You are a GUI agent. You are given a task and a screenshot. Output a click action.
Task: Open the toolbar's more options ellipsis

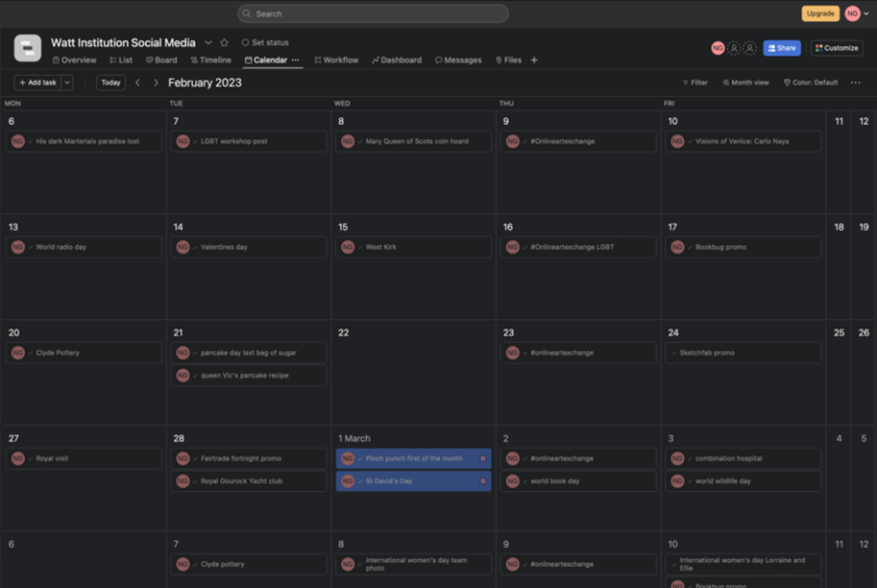(855, 83)
